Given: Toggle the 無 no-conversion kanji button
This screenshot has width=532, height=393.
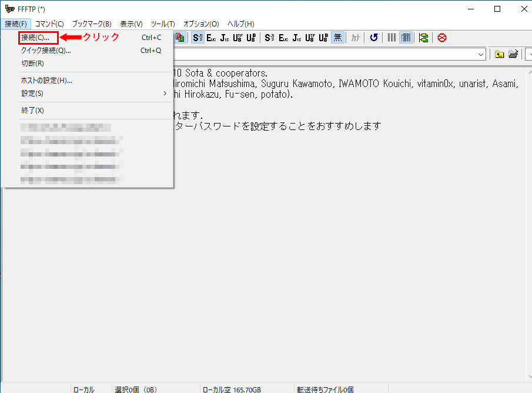Looking at the screenshot, I should pos(337,38).
